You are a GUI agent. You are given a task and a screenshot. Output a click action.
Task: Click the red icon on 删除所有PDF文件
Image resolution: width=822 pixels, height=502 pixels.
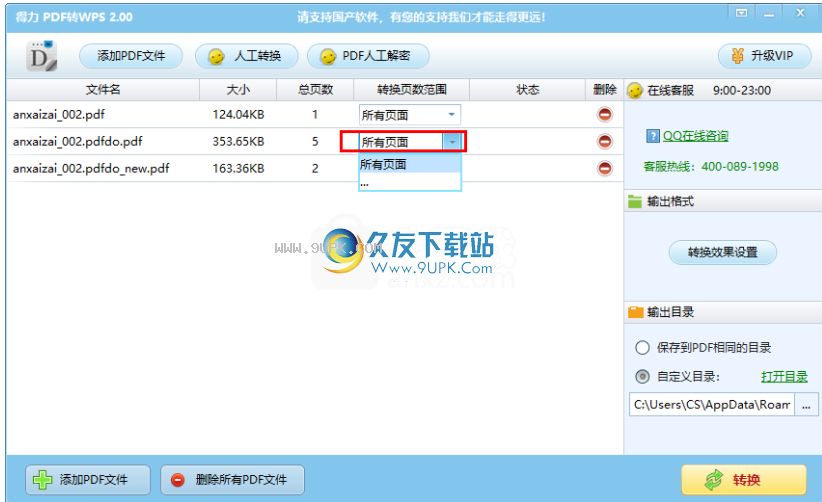[178, 479]
